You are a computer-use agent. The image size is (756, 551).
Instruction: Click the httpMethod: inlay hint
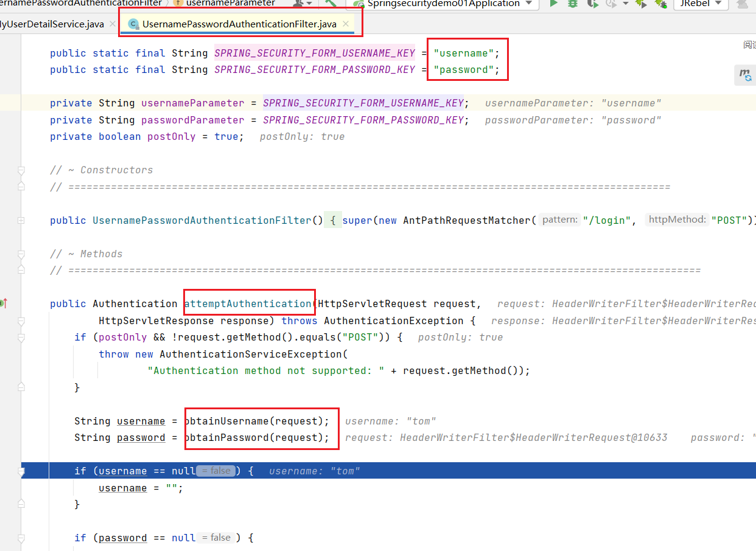[x=677, y=220]
